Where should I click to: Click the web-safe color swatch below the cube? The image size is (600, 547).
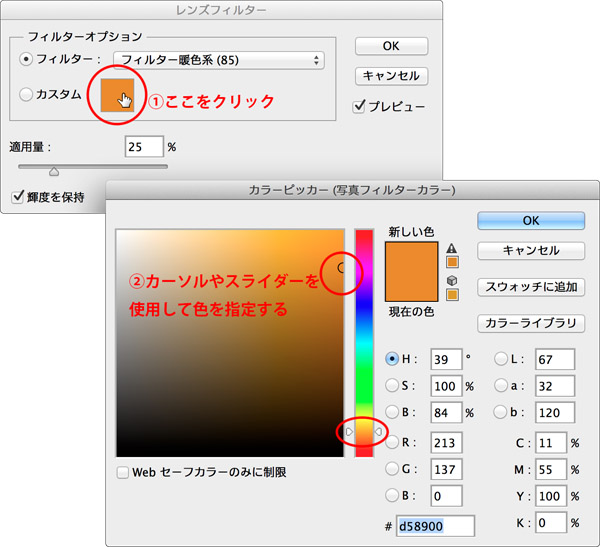tap(452, 295)
